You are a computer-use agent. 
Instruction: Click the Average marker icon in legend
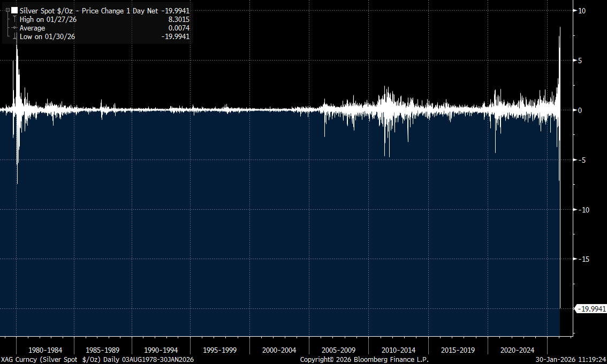pos(14,28)
